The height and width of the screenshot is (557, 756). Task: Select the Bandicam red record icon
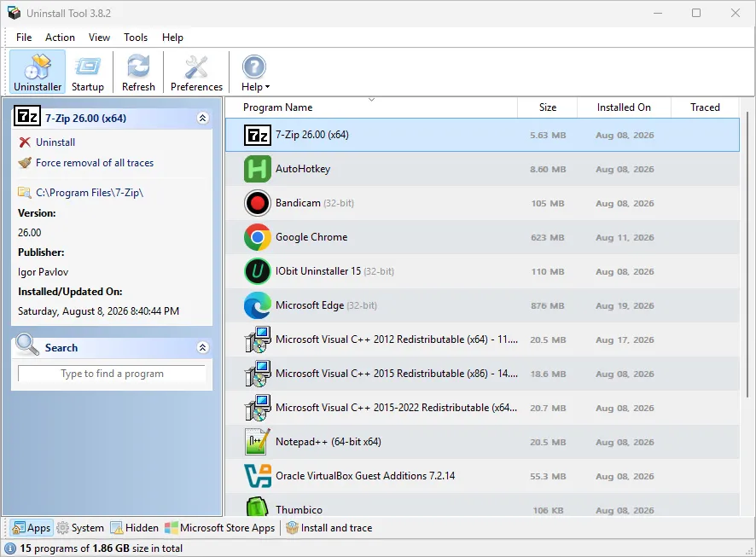click(x=258, y=203)
